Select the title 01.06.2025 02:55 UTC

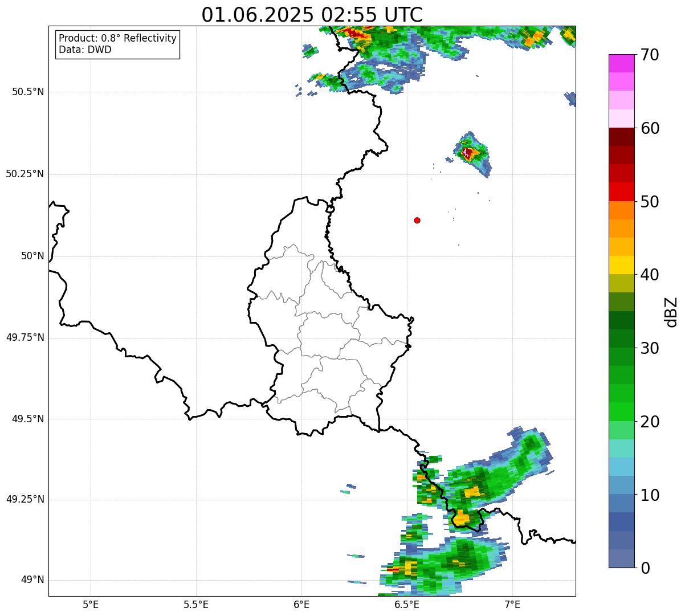(x=312, y=14)
